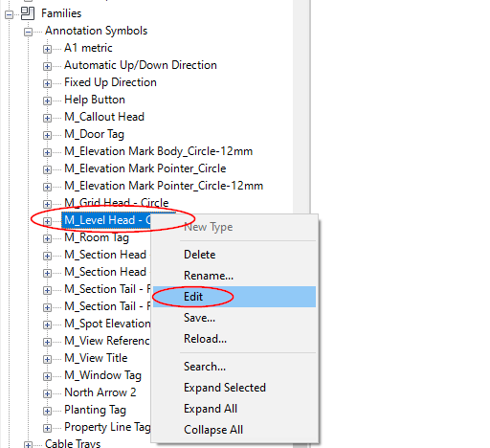
Task: Select Automatic Up/Down Direction item
Action: (141, 65)
